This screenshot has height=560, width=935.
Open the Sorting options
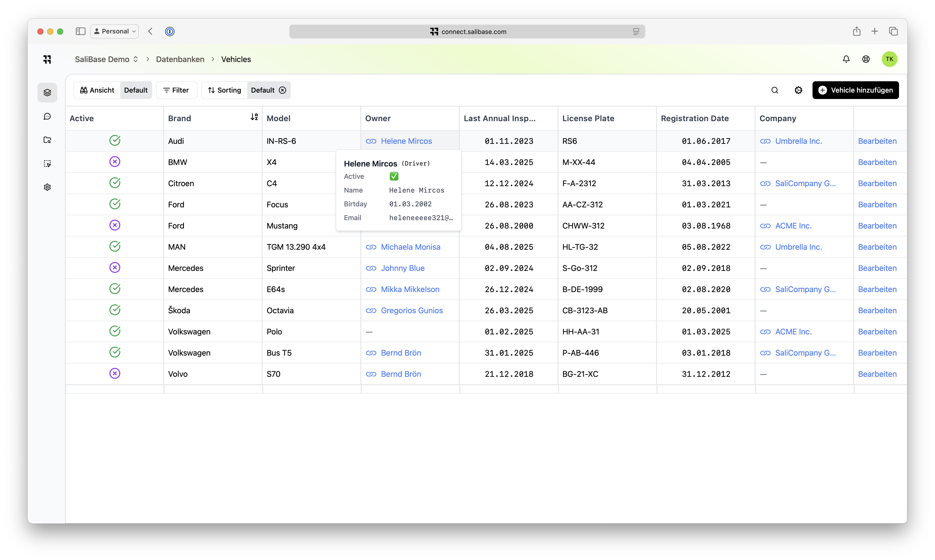tap(224, 90)
